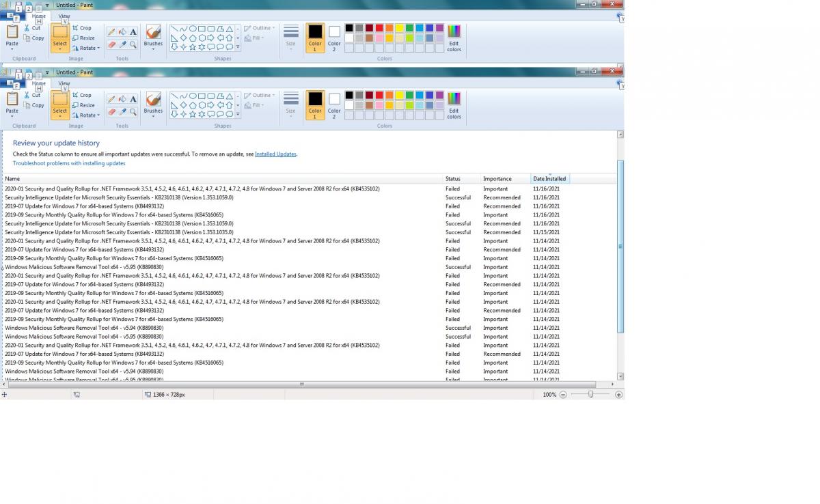This screenshot has height=504, width=820.
Task: Open the Brushes dropdown in back Paint window
Action: point(153,49)
